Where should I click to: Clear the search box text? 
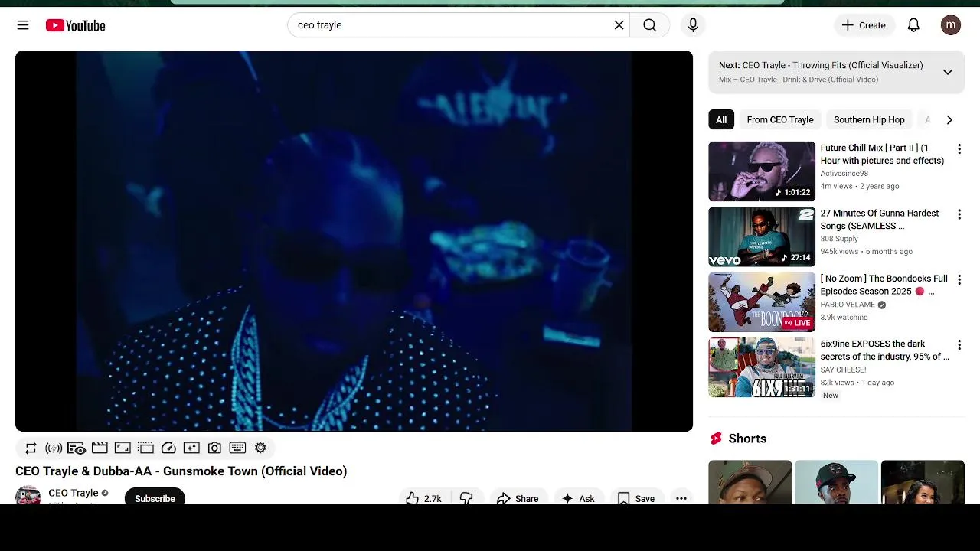(x=619, y=25)
